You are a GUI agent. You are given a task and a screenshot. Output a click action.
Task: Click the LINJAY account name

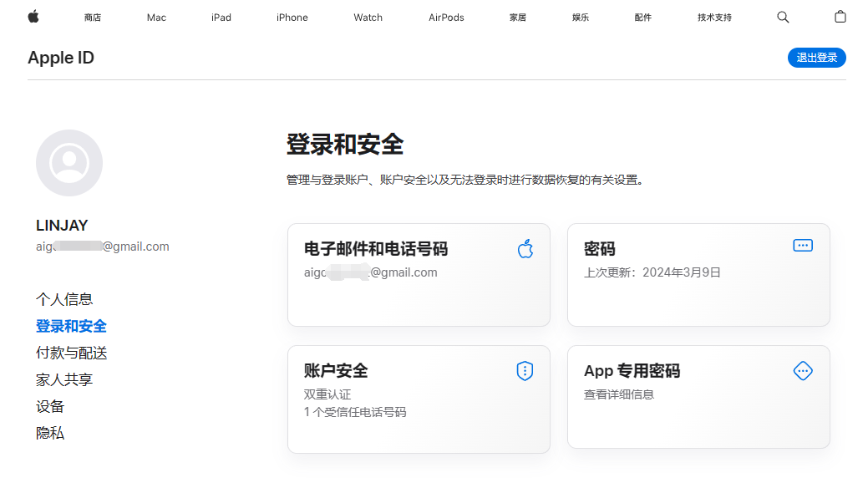pos(62,226)
